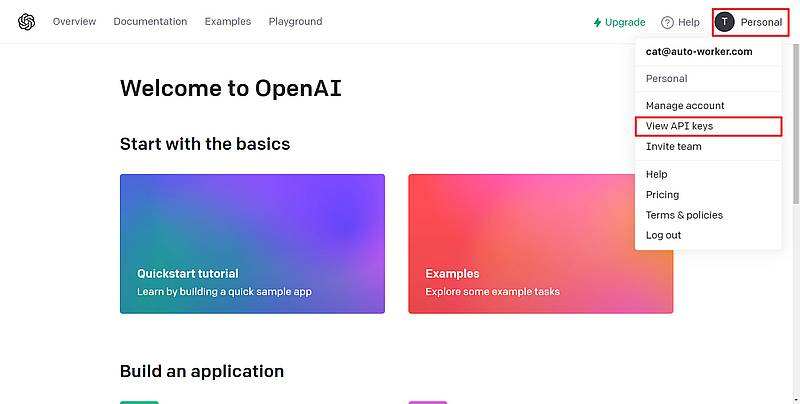Image resolution: width=800 pixels, height=404 pixels.
Task: Go to the Documentation tab
Action: 150,22
